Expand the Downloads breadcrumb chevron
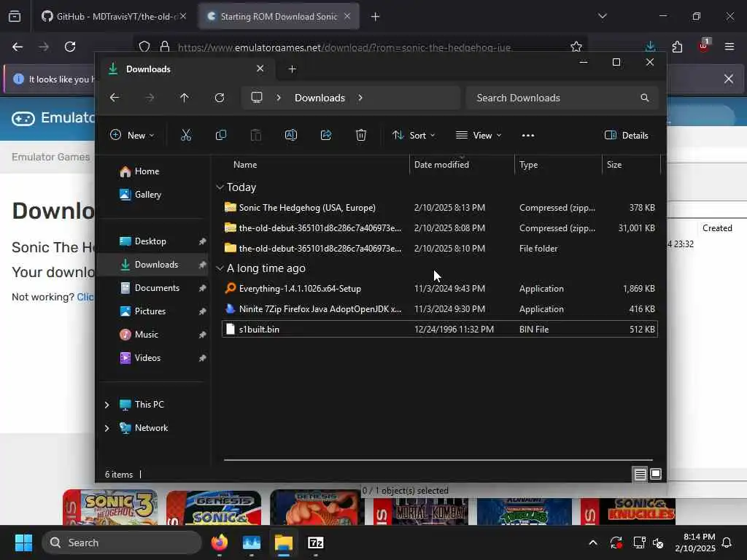 pos(360,98)
